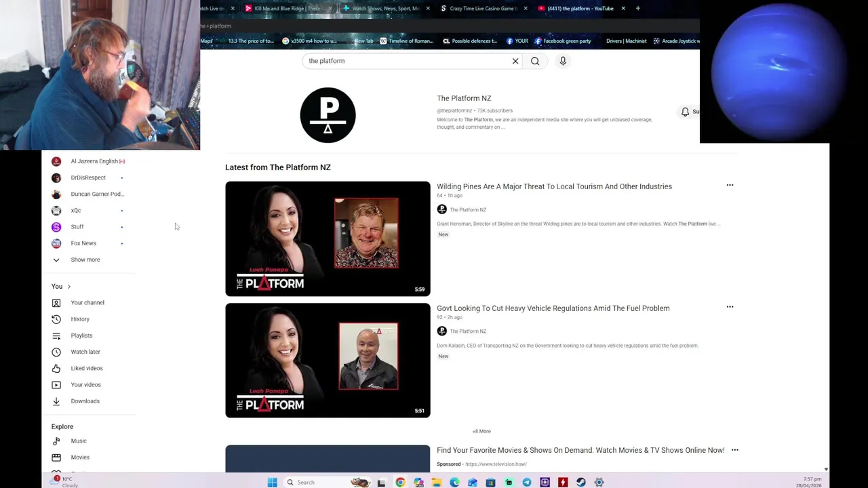This screenshot has width=868, height=488.
Task: Open Drivers | Machinist bookmark
Action: point(626,41)
